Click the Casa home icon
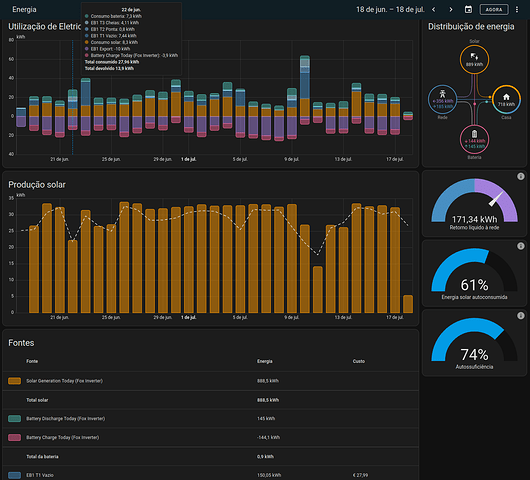 [506, 97]
